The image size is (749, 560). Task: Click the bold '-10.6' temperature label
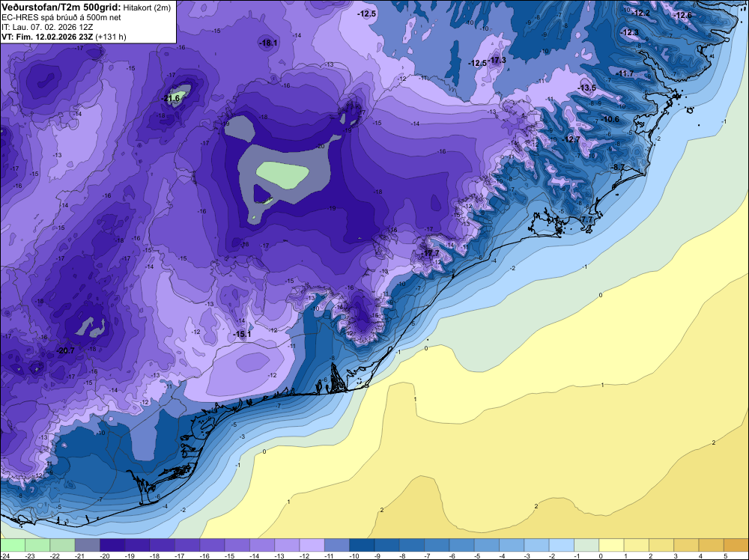point(610,119)
